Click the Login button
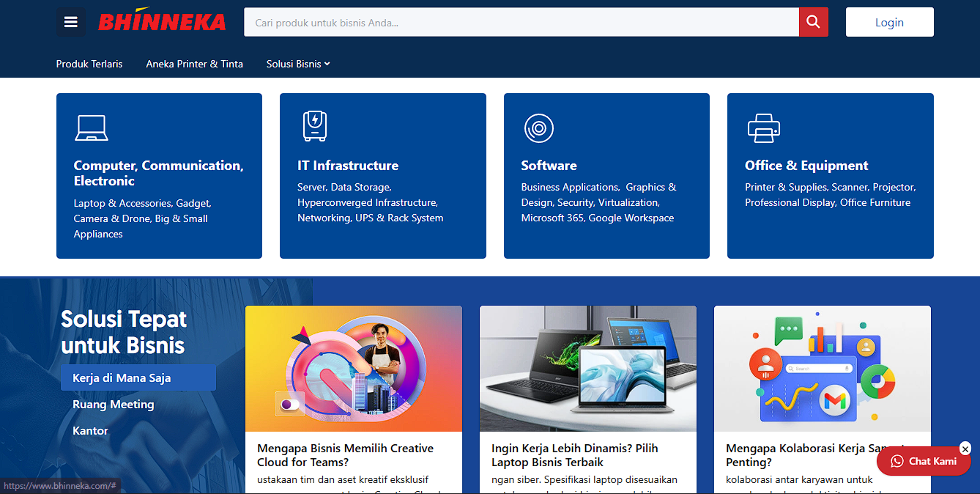The width and height of the screenshot is (980, 494). [889, 21]
